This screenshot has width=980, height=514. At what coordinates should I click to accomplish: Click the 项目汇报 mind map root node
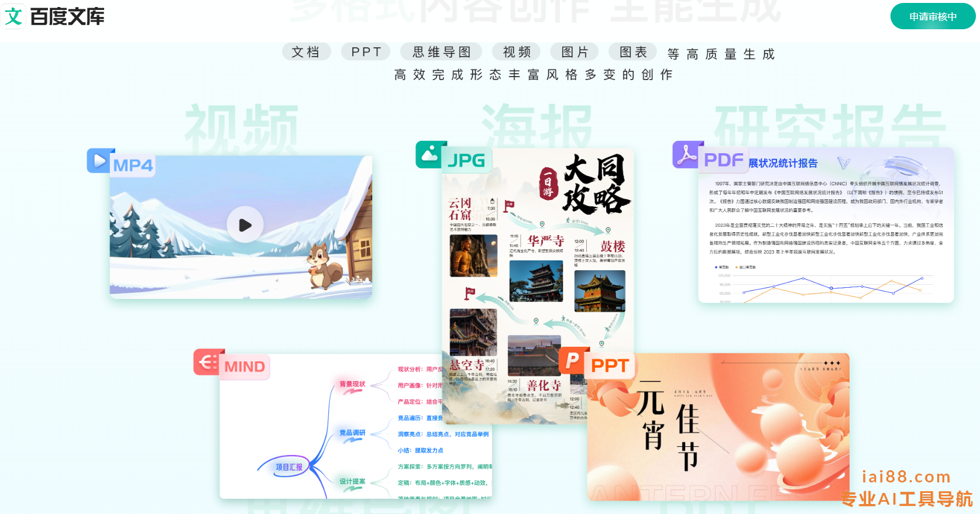(x=289, y=467)
